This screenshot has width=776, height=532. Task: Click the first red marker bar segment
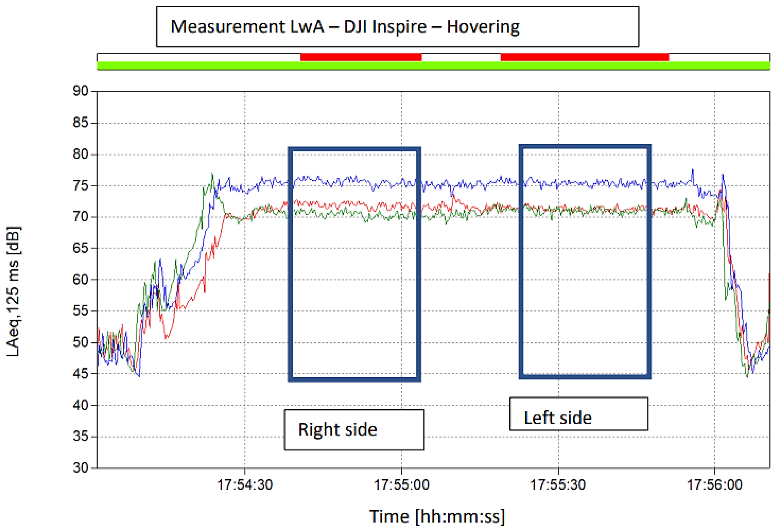(x=361, y=57)
